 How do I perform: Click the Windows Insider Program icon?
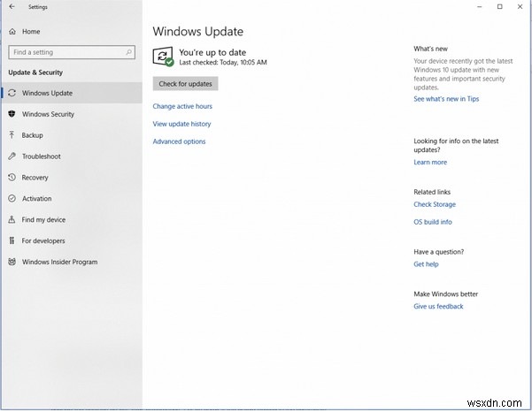[12, 262]
